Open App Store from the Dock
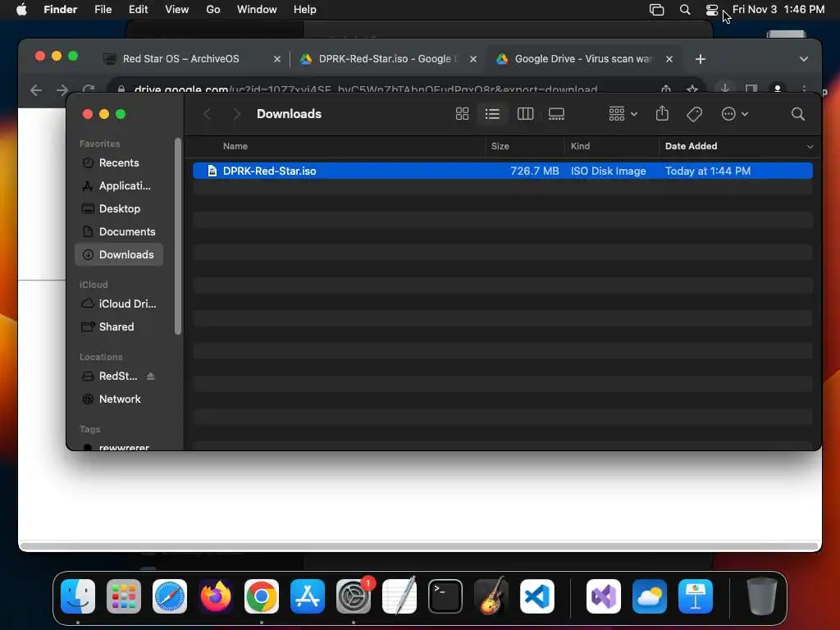 point(308,596)
